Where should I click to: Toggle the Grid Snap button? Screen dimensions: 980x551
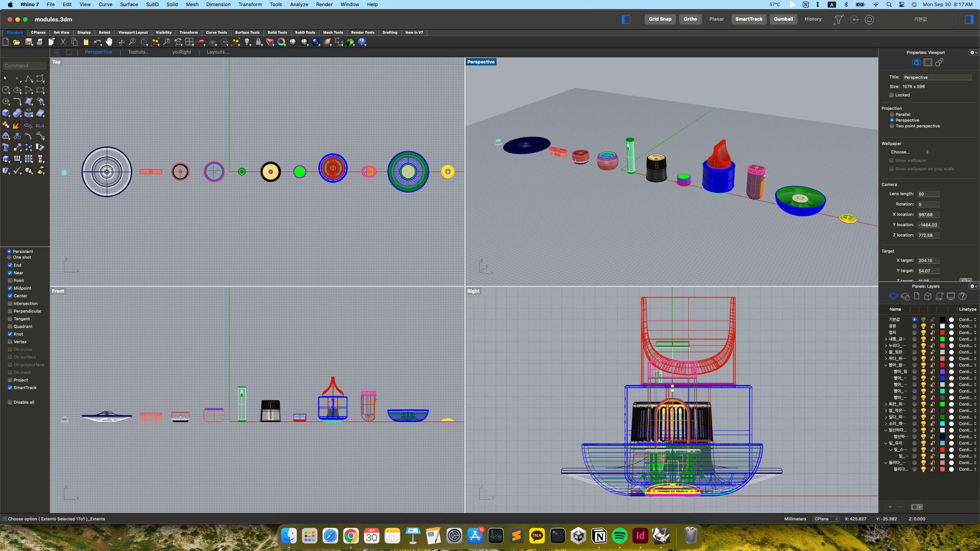[660, 19]
